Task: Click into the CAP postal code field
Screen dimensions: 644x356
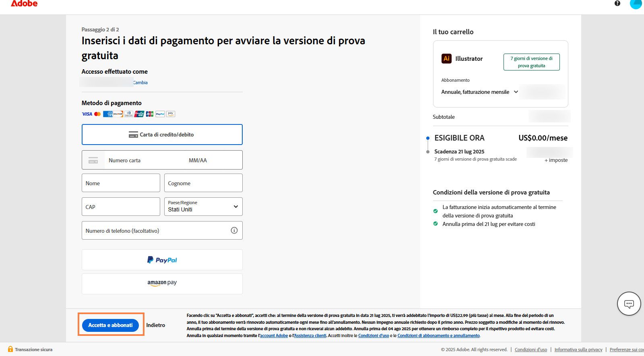Action: 121,207
